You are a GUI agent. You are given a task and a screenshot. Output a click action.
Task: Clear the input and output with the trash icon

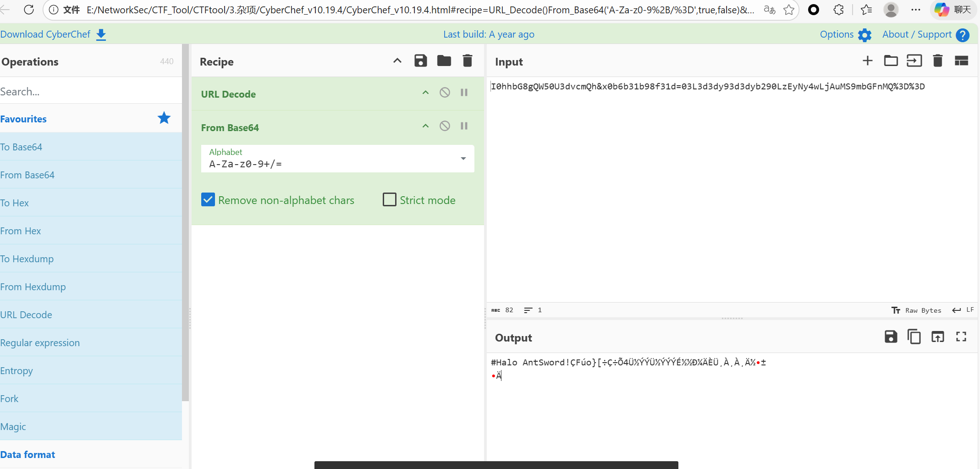[937, 61]
